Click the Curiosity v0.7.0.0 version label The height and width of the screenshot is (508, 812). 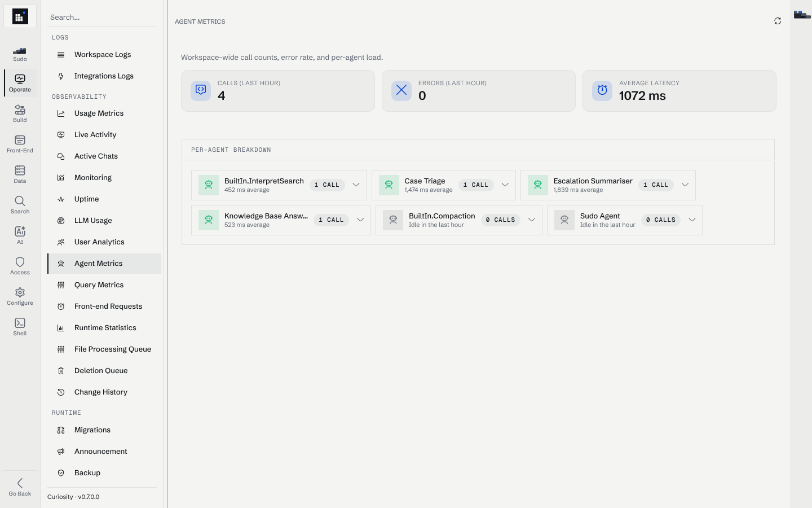tap(73, 497)
